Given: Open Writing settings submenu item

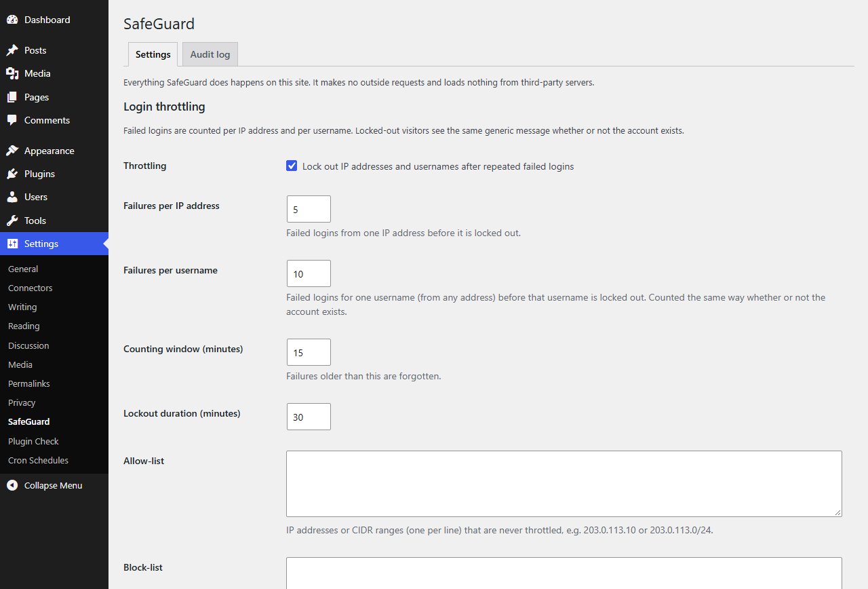Looking at the screenshot, I should click(x=22, y=307).
